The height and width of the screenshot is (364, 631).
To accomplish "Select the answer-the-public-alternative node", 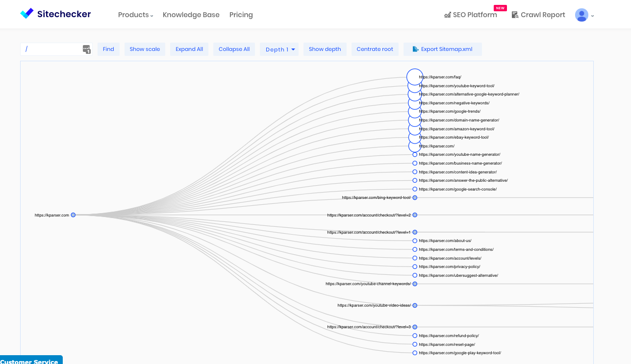I will 415,180.
